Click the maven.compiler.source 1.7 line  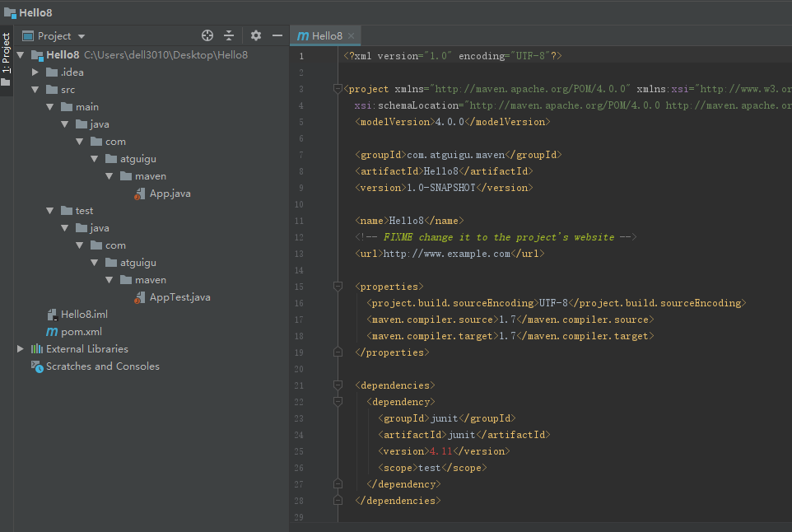(510, 320)
